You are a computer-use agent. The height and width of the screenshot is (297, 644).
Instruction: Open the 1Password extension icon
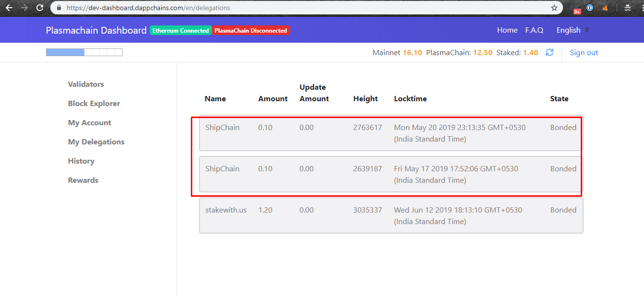click(589, 7)
